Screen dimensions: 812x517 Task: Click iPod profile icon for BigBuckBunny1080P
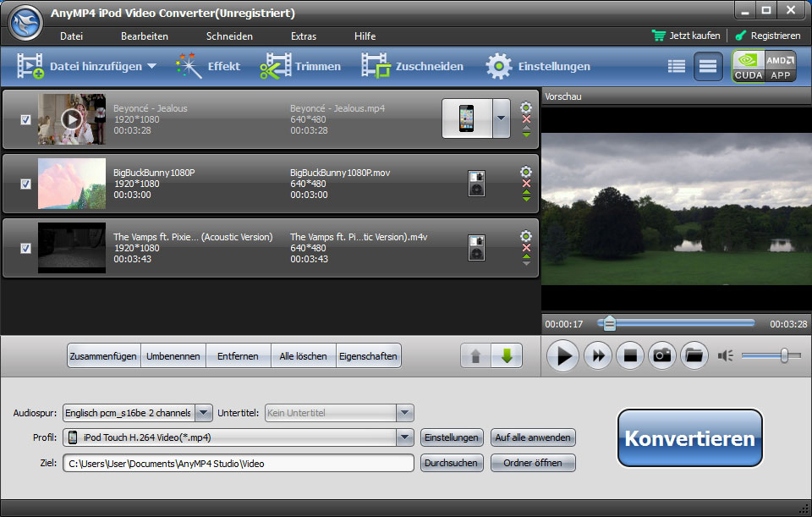pyautogui.click(x=476, y=184)
